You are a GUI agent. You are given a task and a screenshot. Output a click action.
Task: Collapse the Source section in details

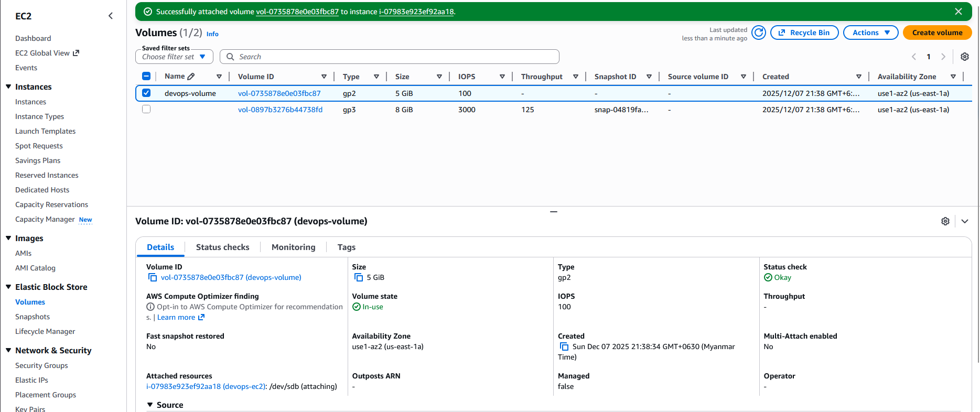(150, 405)
